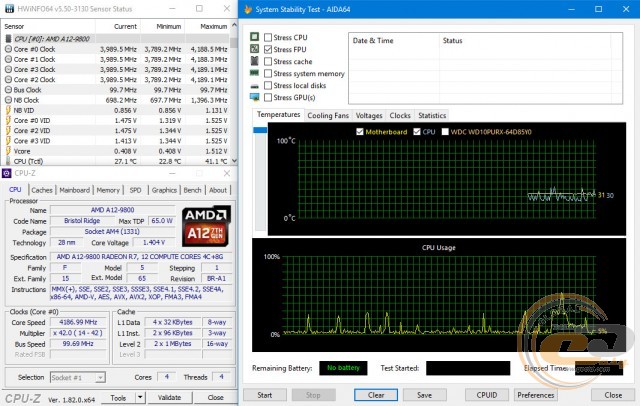Click the Core #2 VID voltage icon
This screenshot has height=406, width=640.
pyautogui.click(x=8, y=131)
